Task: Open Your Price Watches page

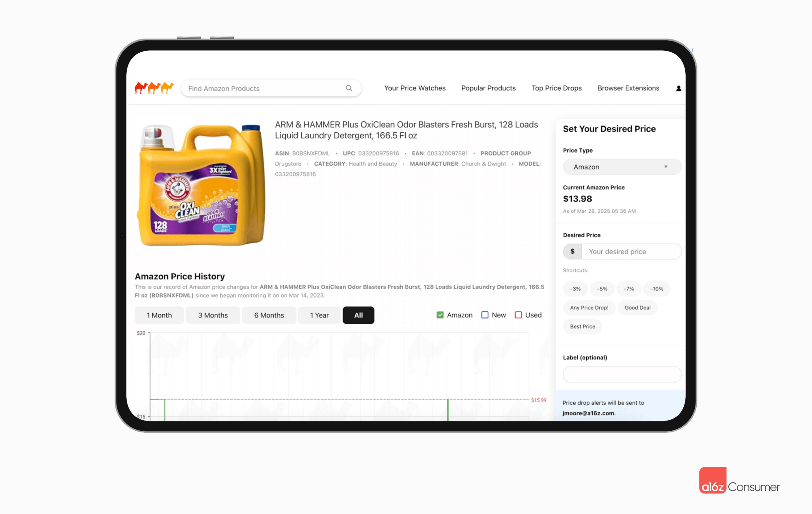Action: coord(415,88)
